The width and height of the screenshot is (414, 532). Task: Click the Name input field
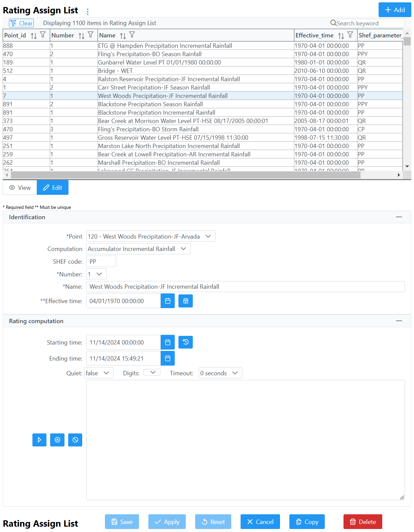(246, 286)
